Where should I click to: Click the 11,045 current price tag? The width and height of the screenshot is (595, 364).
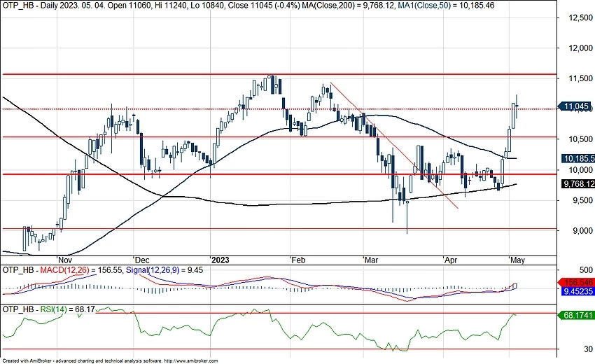coord(577,107)
